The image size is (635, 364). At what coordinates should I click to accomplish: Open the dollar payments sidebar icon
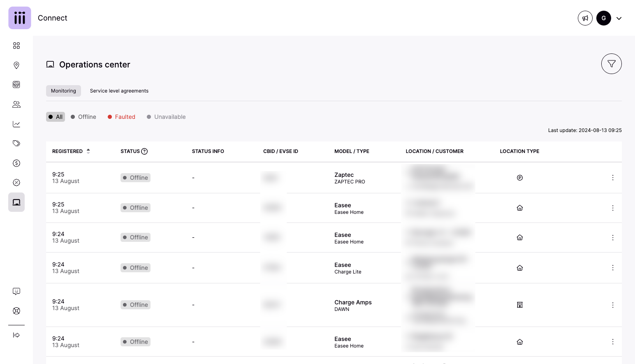click(x=16, y=163)
